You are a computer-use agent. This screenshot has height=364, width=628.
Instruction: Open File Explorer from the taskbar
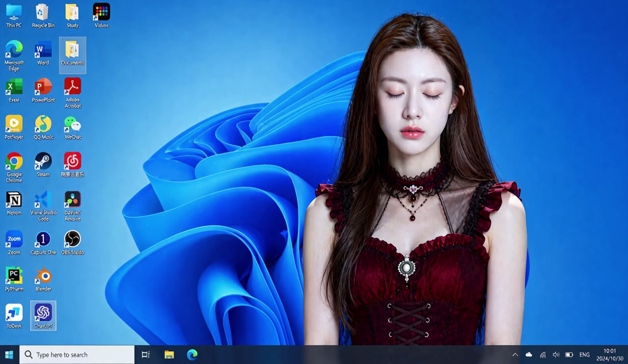pos(169,355)
